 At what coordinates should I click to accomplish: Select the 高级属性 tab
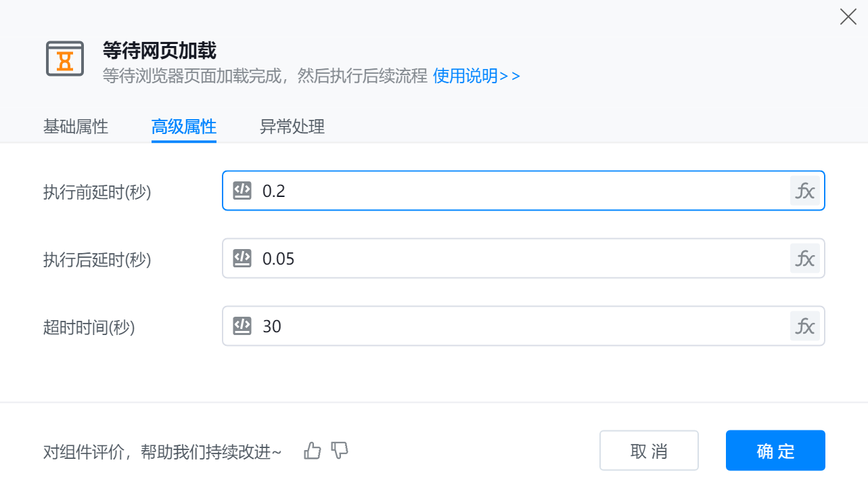tap(184, 127)
